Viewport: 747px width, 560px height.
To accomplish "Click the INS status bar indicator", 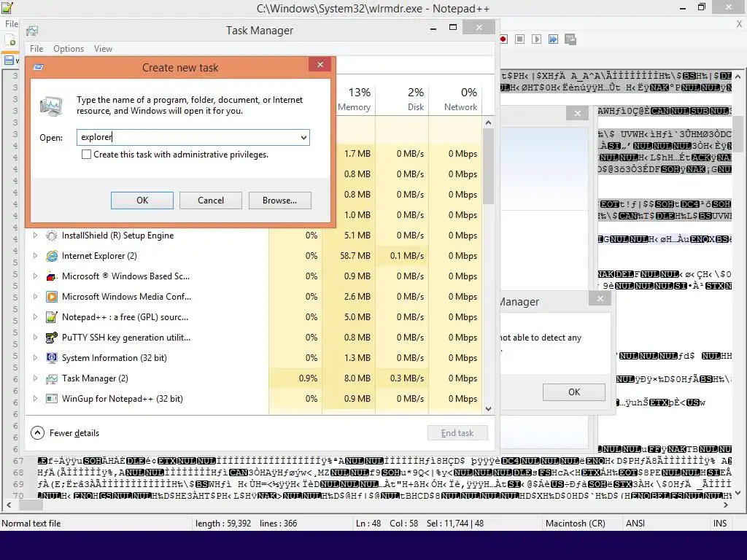I will pyautogui.click(x=720, y=524).
